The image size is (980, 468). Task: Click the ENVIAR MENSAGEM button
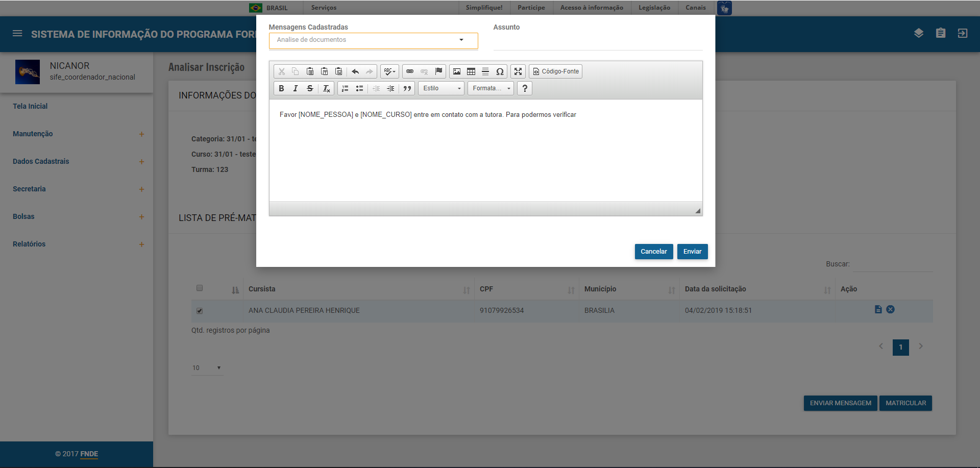pyautogui.click(x=841, y=403)
